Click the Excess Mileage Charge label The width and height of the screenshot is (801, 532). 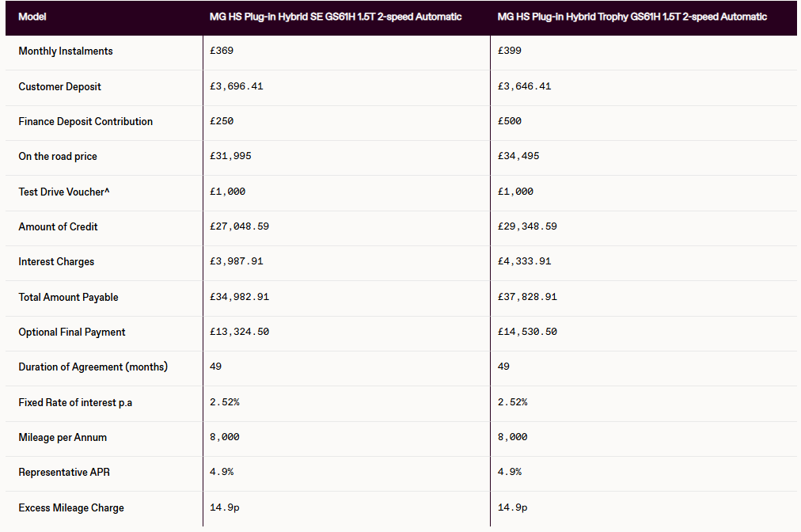(71, 508)
